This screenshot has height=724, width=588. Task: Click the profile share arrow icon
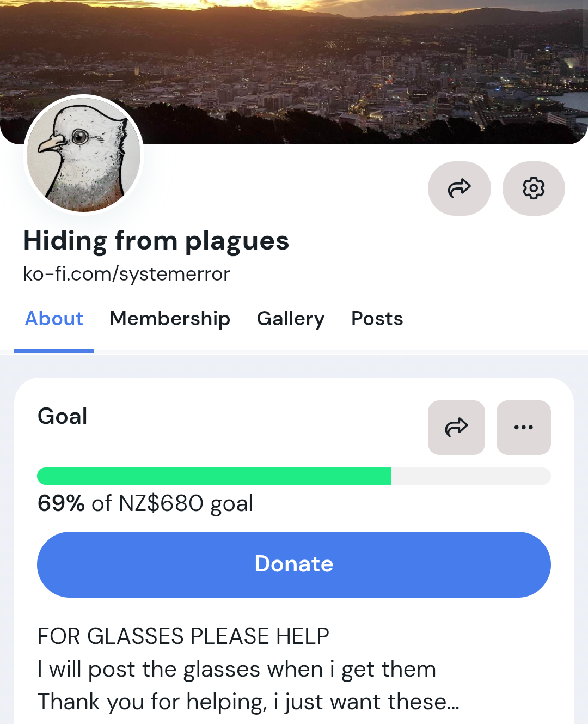point(459,188)
